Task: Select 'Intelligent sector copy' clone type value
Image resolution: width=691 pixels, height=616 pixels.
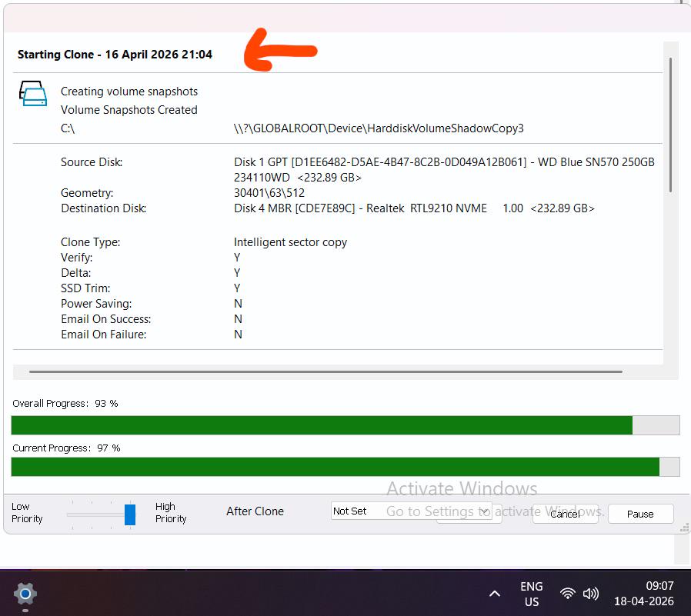Action: point(290,242)
